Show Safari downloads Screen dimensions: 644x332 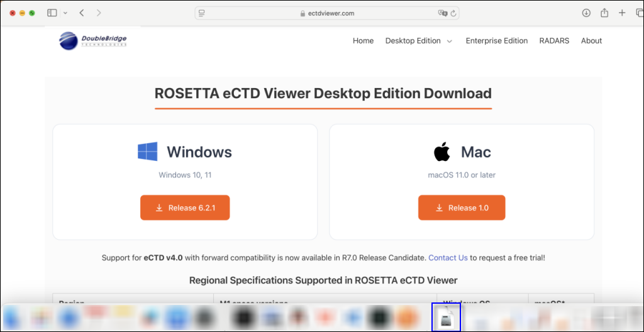point(586,13)
